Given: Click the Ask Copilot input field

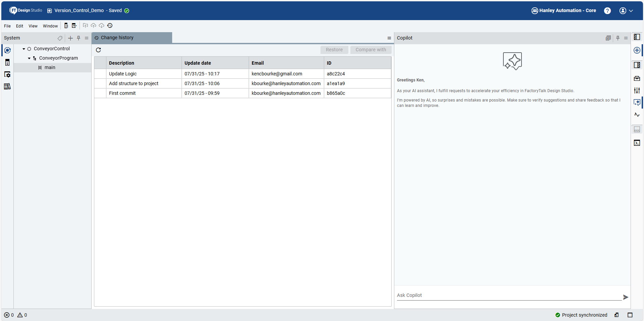Looking at the screenshot, I should point(509,296).
